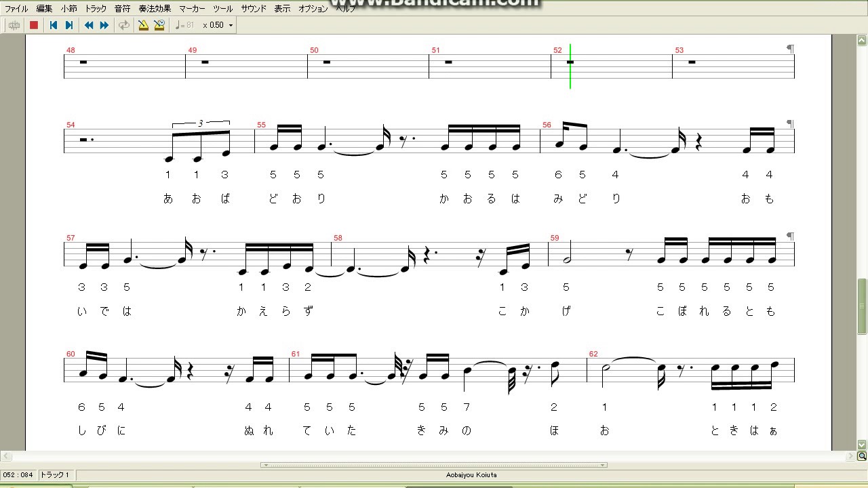Image resolution: width=868 pixels, height=488 pixels.
Task: Open the マーカー menu
Action: pyautogui.click(x=193, y=9)
